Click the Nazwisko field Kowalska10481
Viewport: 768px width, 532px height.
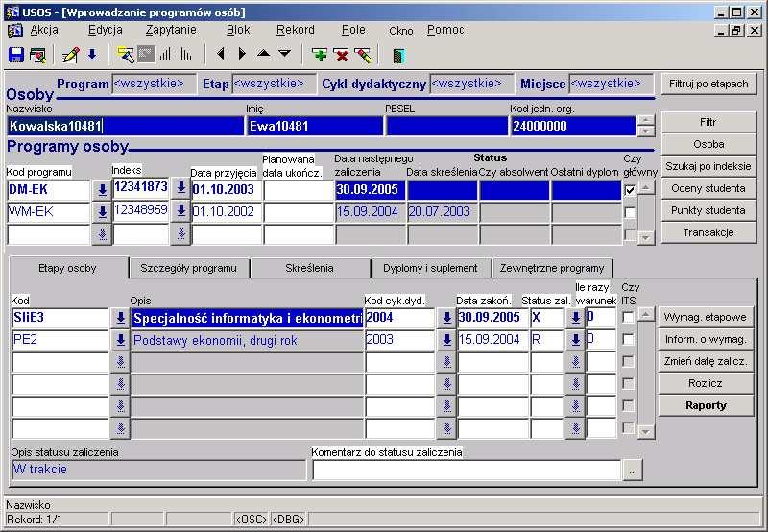[x=126, y=126]
